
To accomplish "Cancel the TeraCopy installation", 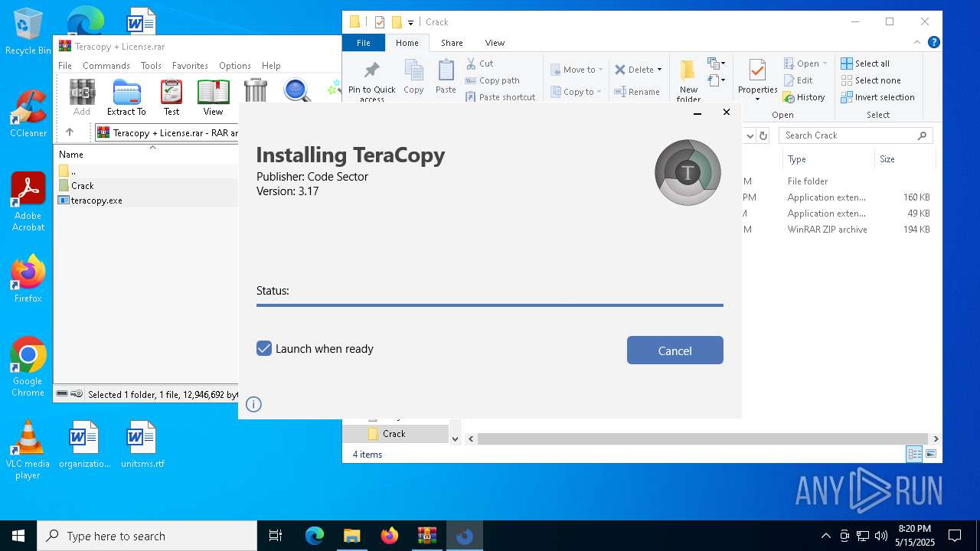I will [675, 350].
